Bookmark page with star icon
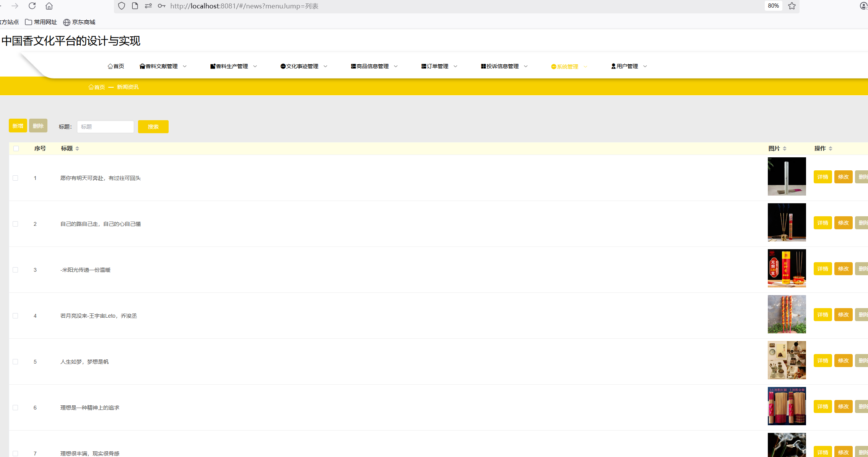 [x=792, y=6]
